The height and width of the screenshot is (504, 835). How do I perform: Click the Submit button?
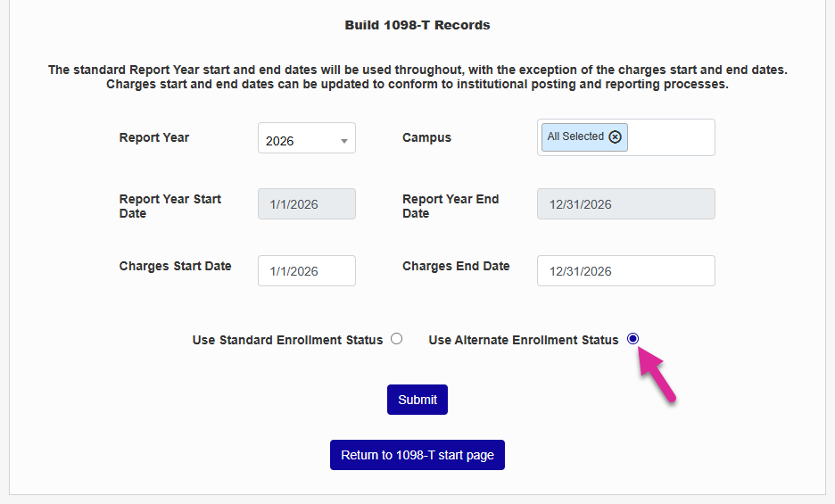[x=417, y=400]
